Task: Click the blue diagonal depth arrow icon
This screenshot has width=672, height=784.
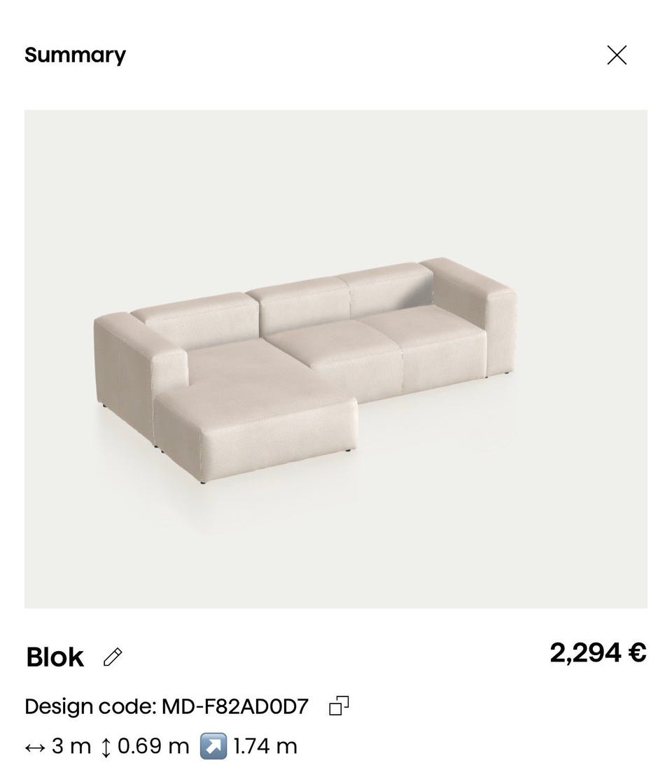Action: click(x=213, y=746)
